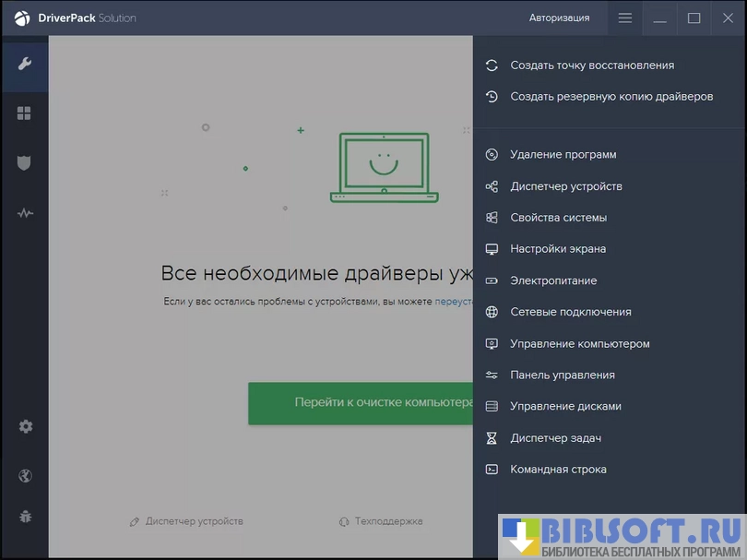
Task: Toggle the hamburger menu button
Action: [625, 18]
